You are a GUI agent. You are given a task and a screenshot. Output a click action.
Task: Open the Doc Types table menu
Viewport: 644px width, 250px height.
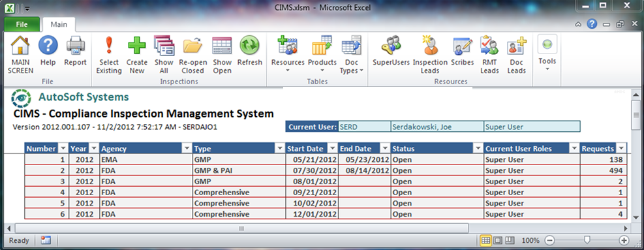point(352,55)
